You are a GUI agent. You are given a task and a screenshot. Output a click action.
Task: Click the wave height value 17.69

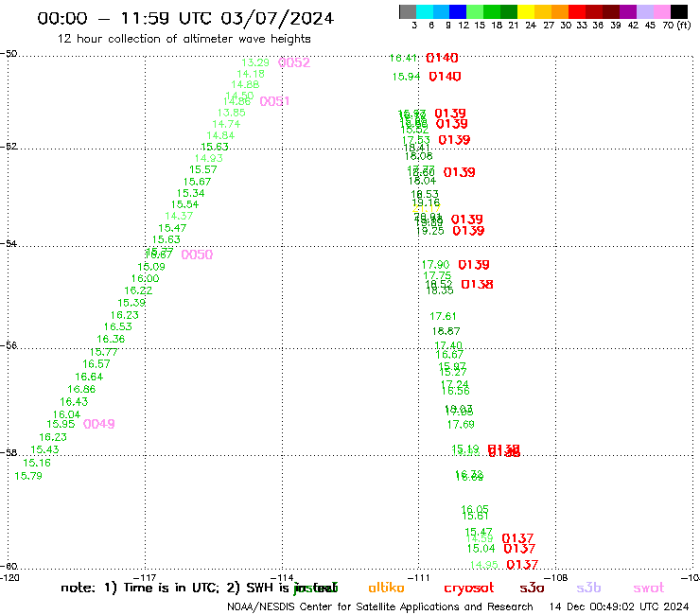coord(461,424)
